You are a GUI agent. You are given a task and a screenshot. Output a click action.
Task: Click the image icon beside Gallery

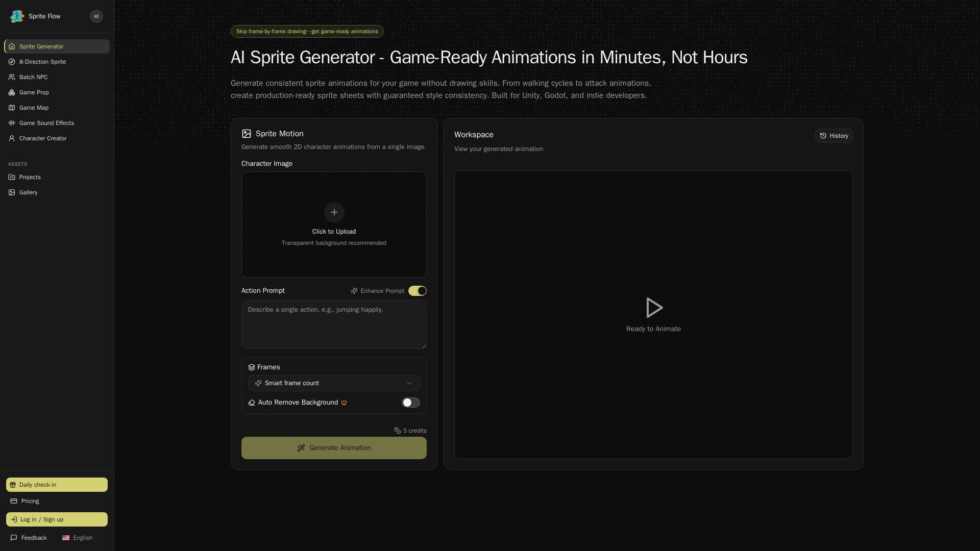pos(12,192)
